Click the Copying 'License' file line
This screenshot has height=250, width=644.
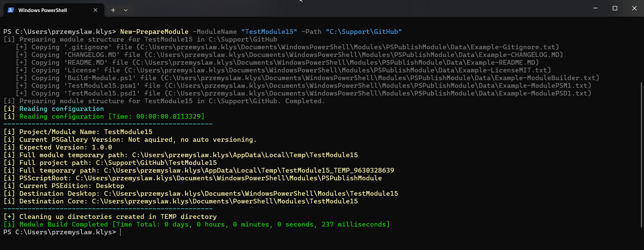[283, 70]
